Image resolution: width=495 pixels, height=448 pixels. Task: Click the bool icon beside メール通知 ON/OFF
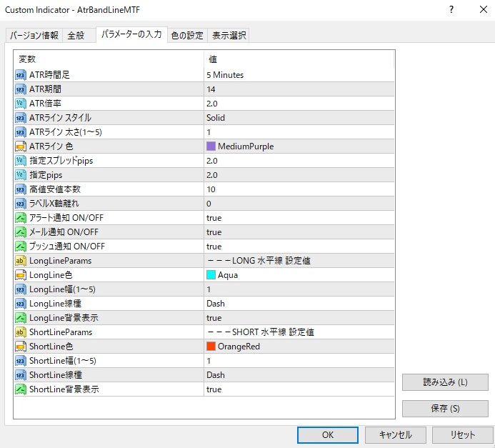coord(21,232)
